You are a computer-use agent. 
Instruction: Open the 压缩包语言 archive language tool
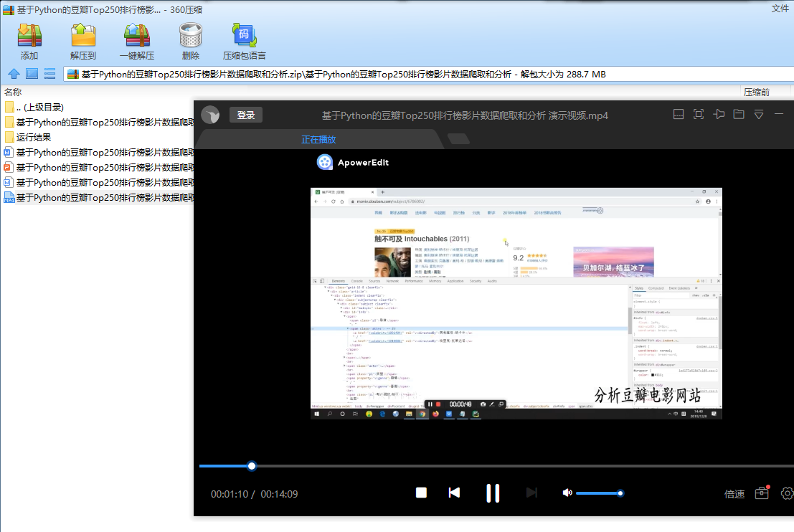tap(244, 42)
